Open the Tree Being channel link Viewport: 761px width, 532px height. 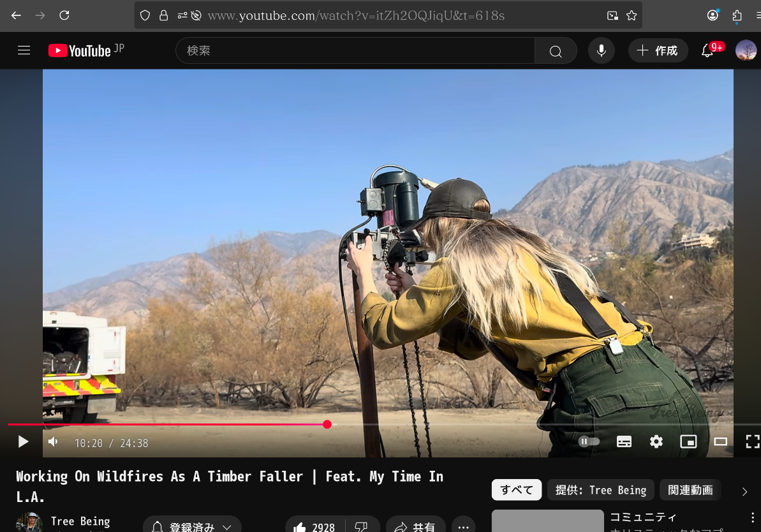click(x=80, y=521)
